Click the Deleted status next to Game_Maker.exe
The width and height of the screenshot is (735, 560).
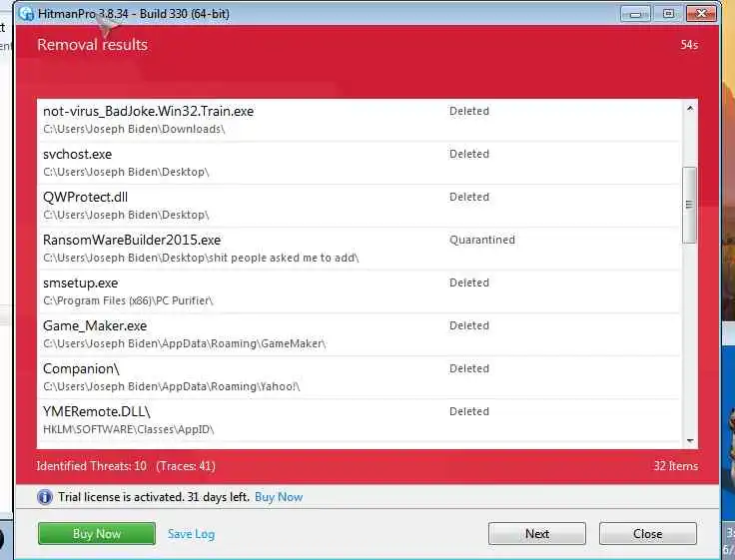[469, 325]
